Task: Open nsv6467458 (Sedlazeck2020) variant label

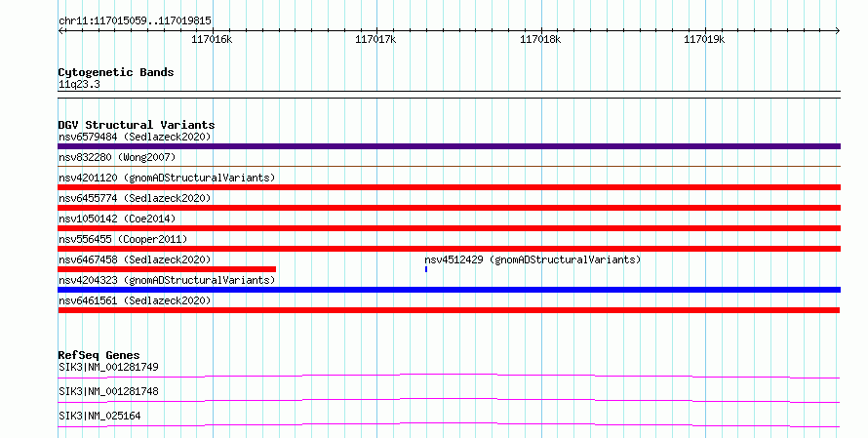Action: [x=135, y=259]
